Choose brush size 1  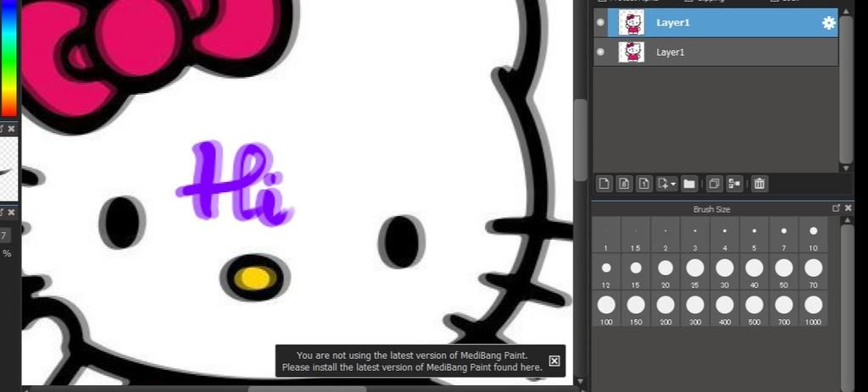click(x=606, y=235)
